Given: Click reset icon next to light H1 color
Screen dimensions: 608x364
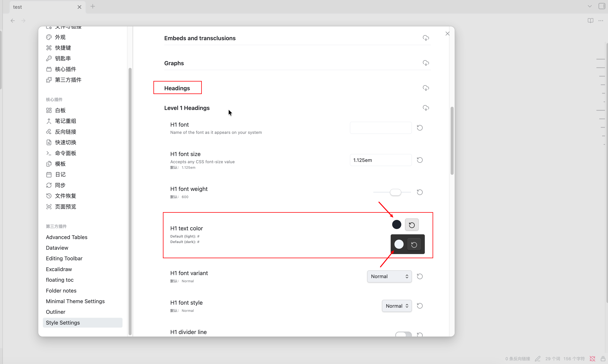Looking at the screenshot, I should [x=412, y=225].
